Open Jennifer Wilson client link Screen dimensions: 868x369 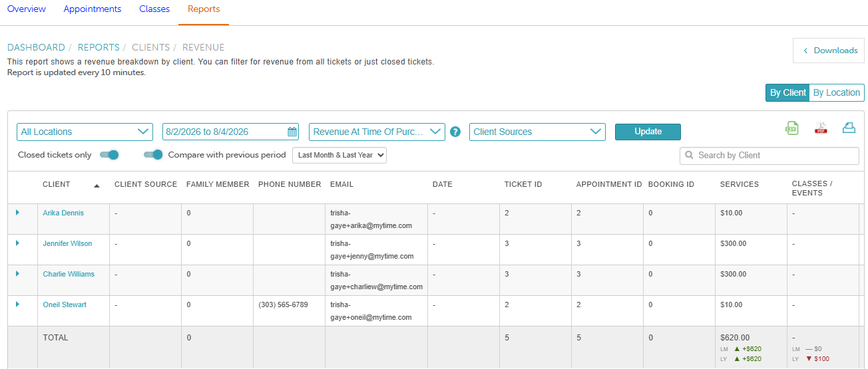67,243
